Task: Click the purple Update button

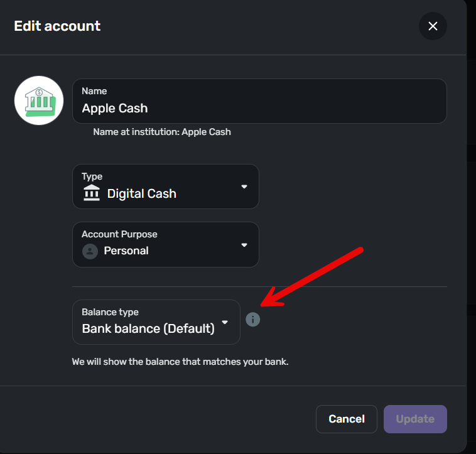Action: pyautogui.click(x=415, y=419)
